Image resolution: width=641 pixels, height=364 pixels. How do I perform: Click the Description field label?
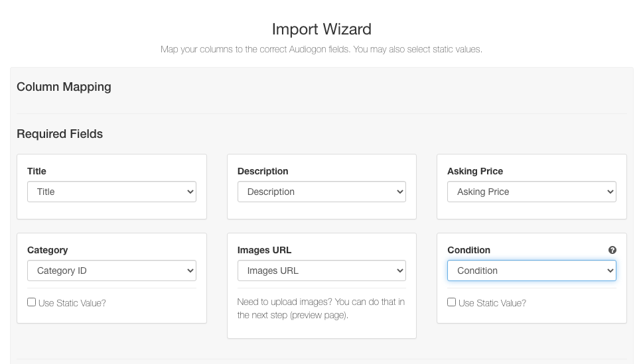point(263,171)
